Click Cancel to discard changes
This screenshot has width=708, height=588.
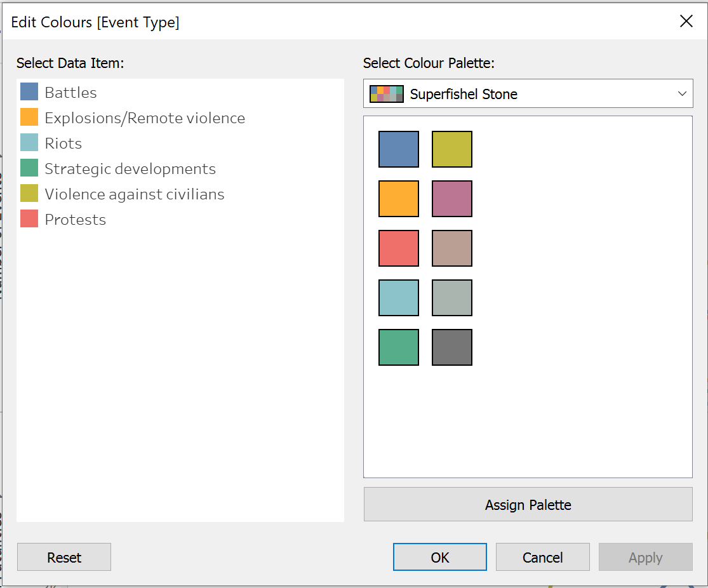point(543,558)
